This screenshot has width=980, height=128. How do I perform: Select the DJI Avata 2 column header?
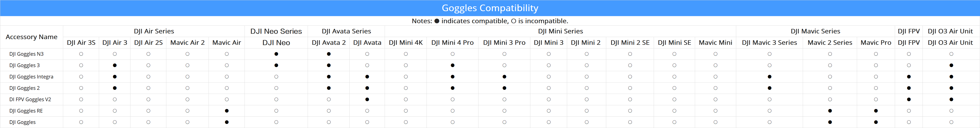coord(329,43)
